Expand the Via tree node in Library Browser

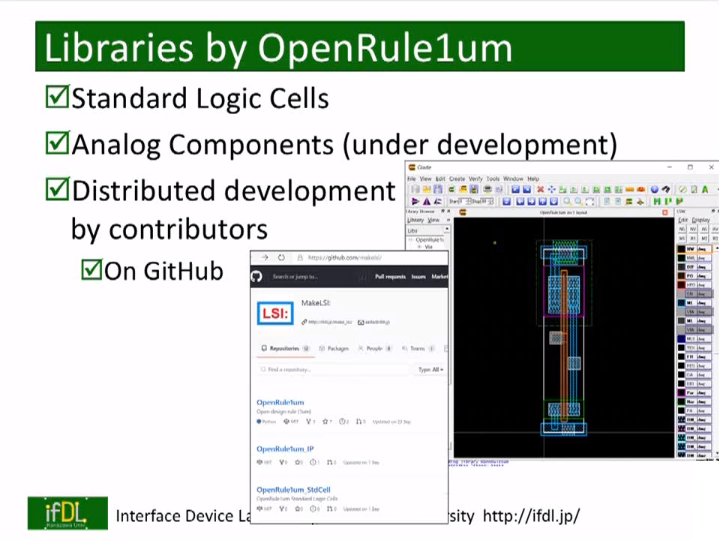[419, 247]
